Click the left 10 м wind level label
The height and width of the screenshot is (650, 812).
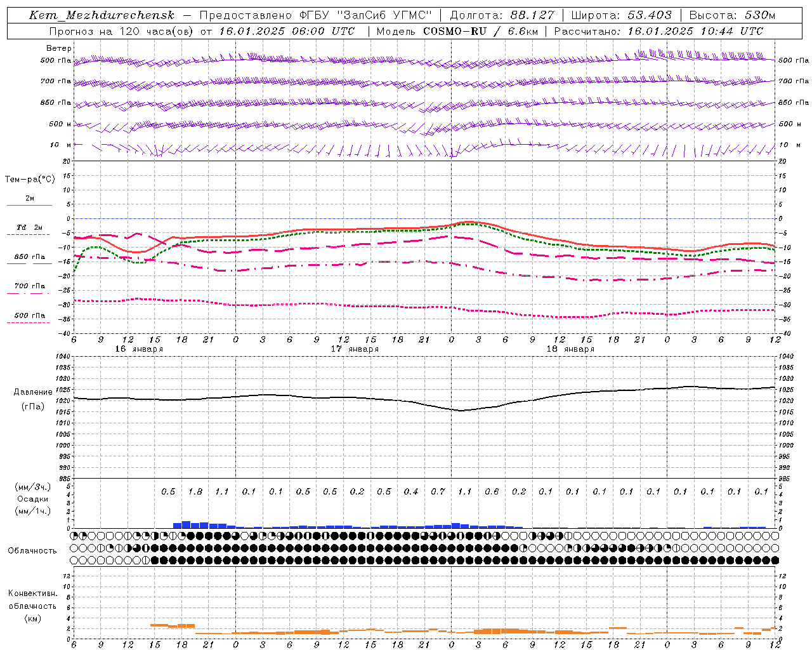pos(61,145)
